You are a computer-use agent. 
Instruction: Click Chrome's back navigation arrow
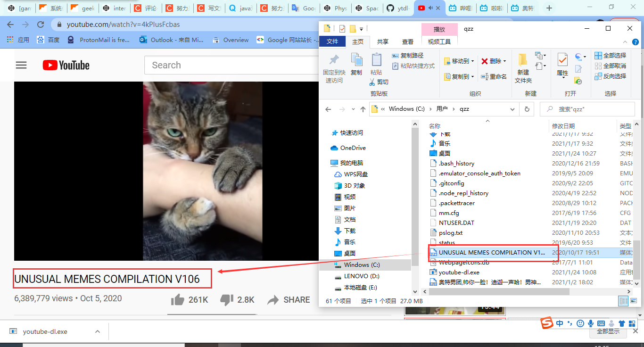tap(10, 25)
